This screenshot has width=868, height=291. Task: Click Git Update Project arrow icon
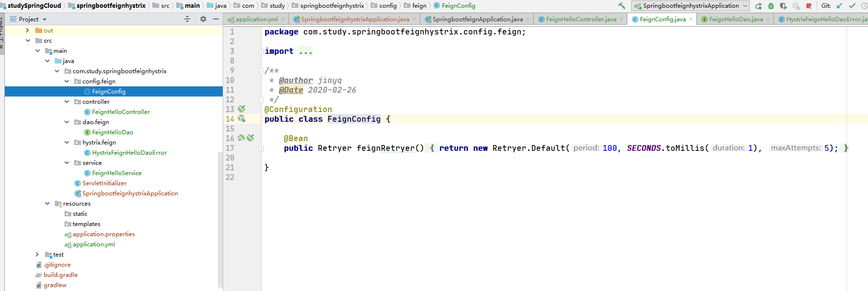(839, 6)
